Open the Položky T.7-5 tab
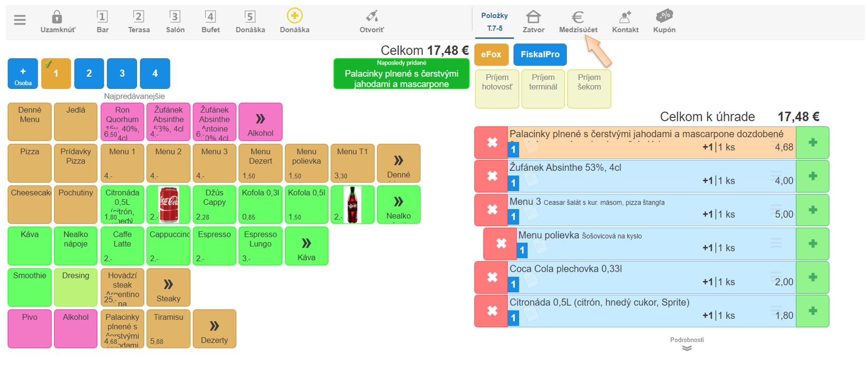Image resolution: width=868 pixels, height=369 pixels. [494, 22]
